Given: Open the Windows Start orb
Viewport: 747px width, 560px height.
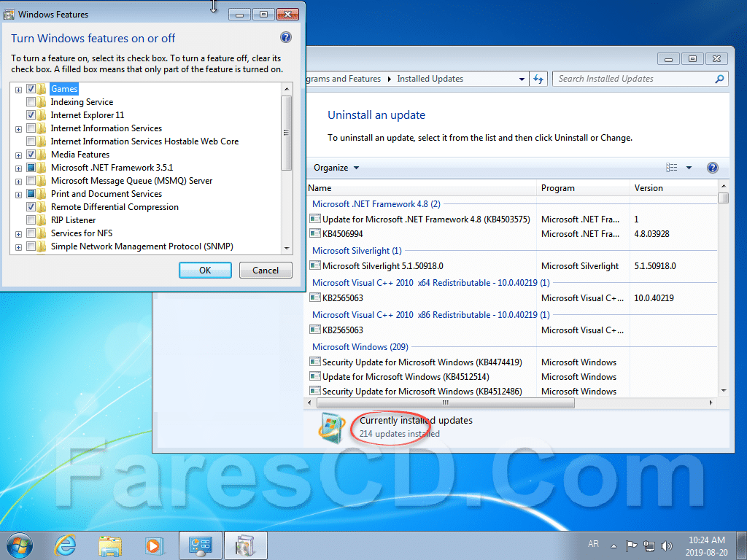Looking at the screenshot, I should tap(20, 545).
